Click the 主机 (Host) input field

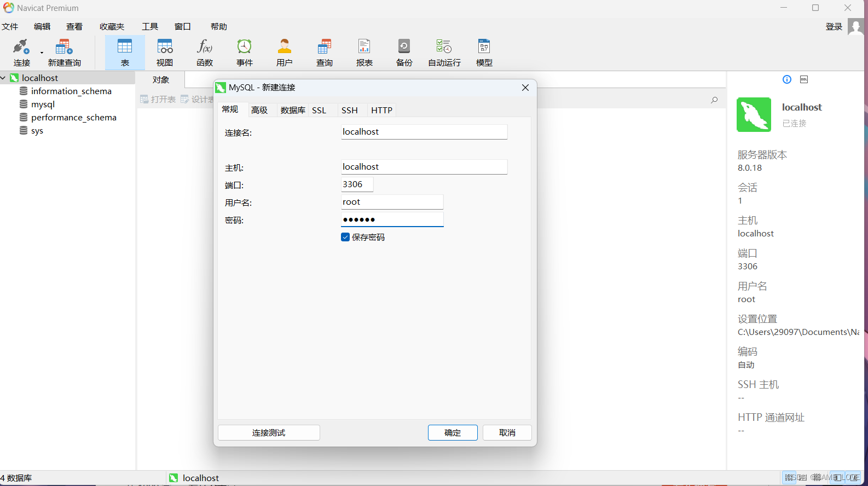424,167
